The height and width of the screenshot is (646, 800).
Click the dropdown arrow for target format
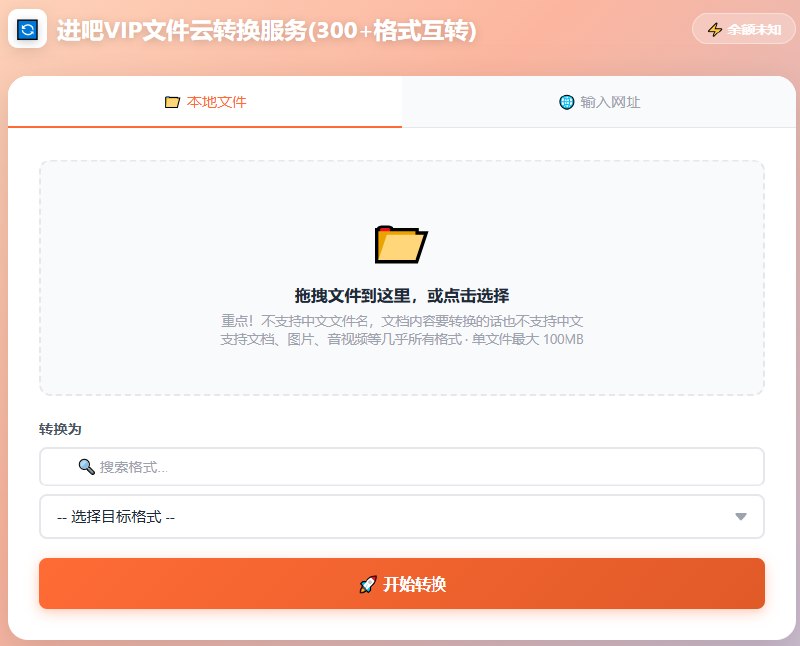pos(741,517)
